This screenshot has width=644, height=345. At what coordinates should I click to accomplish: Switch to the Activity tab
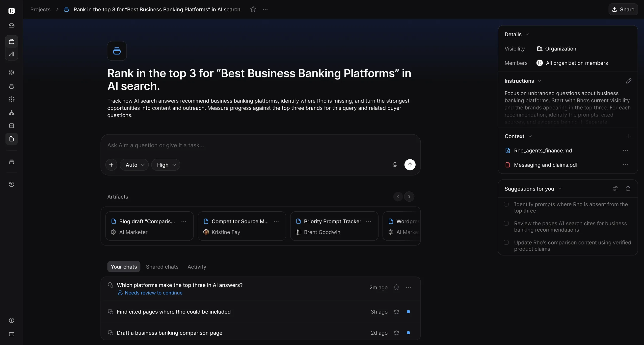(197, 267)
